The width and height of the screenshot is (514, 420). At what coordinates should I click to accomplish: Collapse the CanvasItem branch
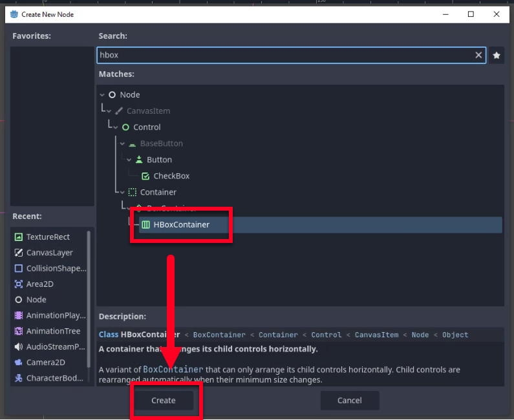point(109,111)
